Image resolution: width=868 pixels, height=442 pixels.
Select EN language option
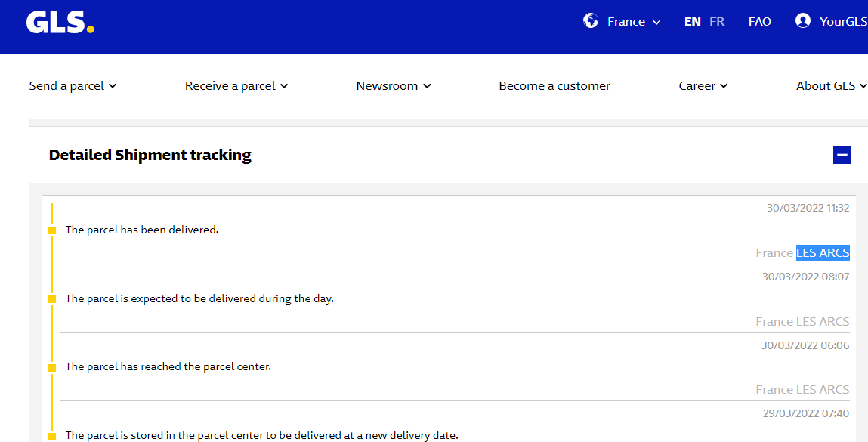coord(692,22)
